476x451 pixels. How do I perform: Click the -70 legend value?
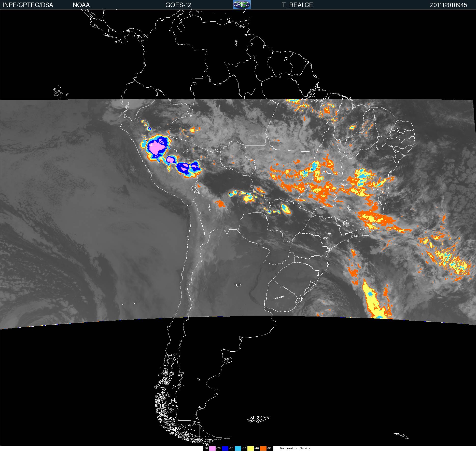218,448
